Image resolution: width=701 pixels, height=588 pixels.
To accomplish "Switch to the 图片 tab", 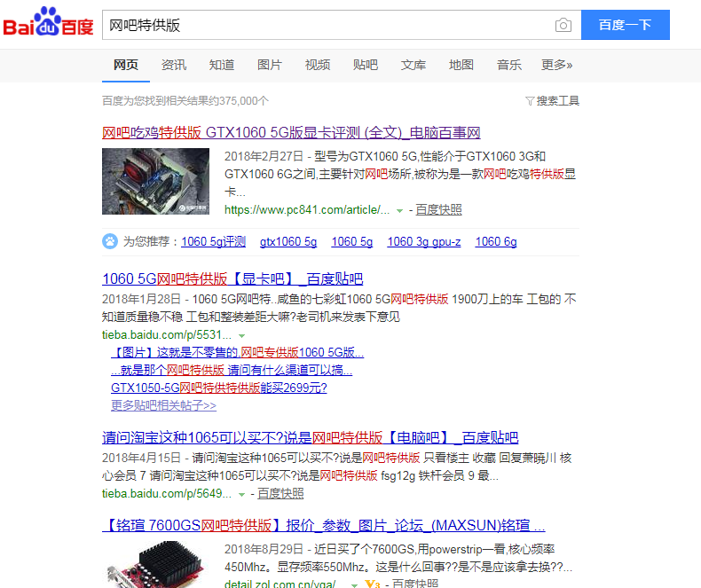I will point(270,66).
